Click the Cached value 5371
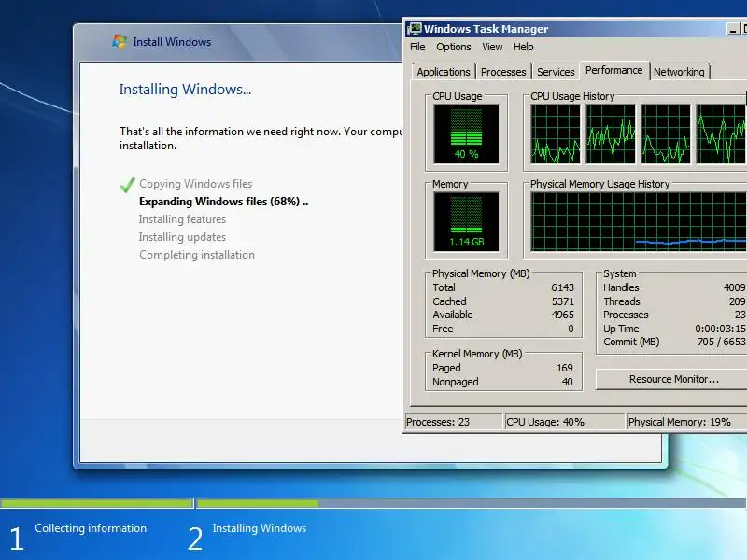The width and height of the screenshot is (747, 560). coord(563,301)
